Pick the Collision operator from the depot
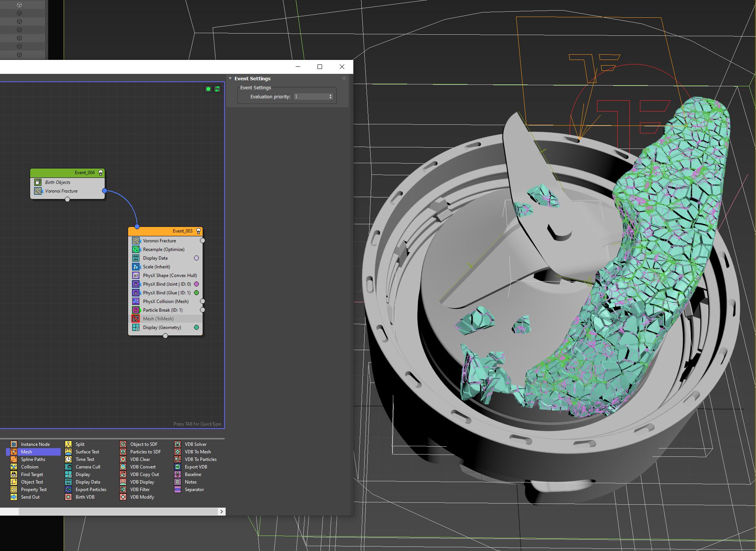 [29, 467]
